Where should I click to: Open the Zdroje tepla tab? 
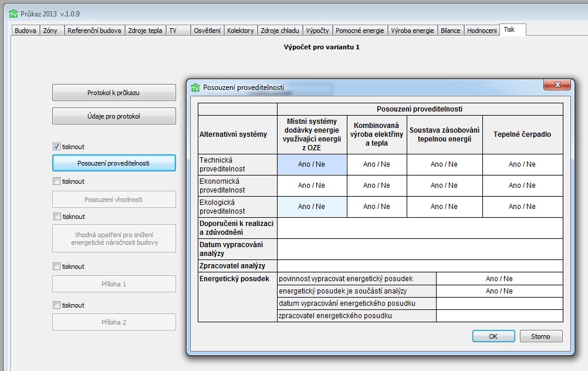146,31
